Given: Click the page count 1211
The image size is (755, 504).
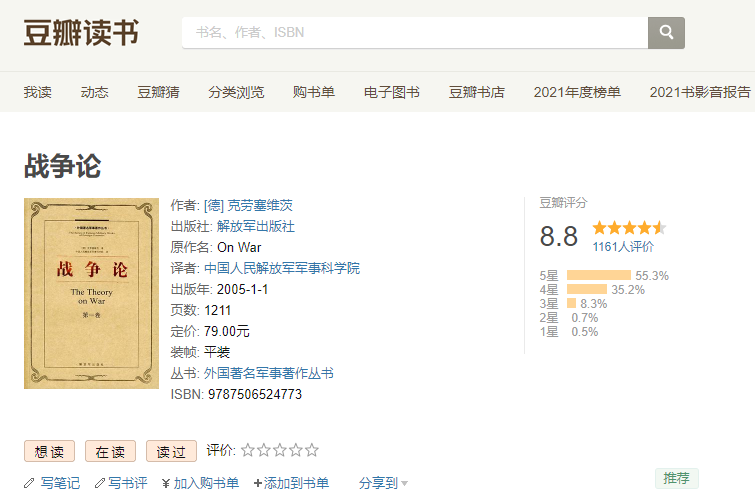Looking at the screenshot, I should point(217,310).
